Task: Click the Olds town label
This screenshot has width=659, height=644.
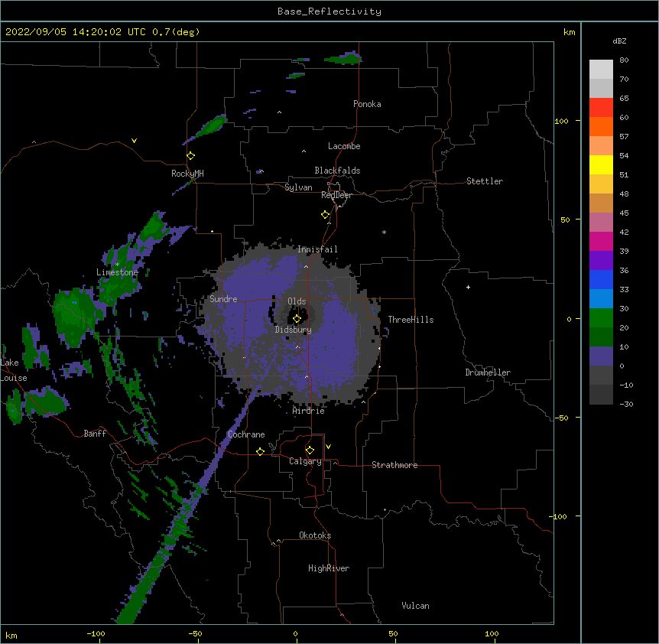Action: tap(297, 301)
